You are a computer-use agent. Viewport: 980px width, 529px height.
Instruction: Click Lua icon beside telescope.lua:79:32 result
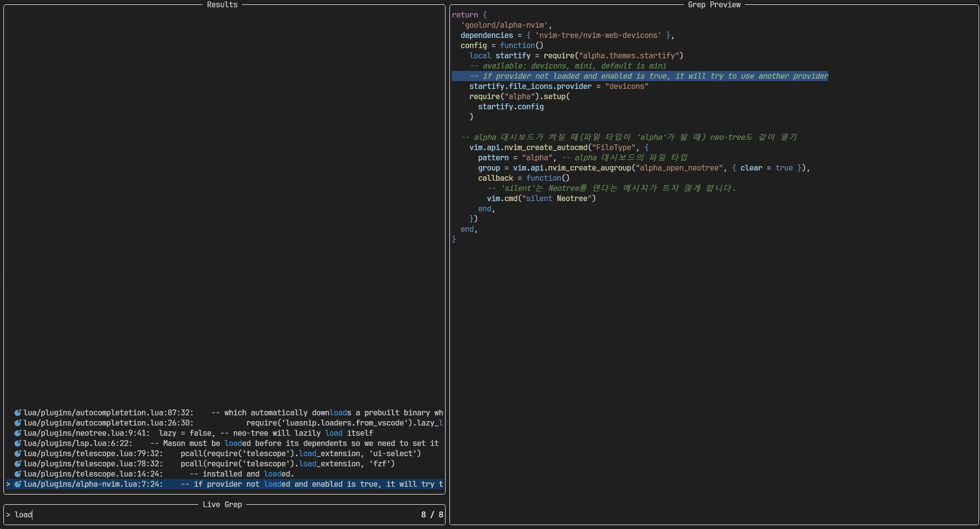[18, 454]
